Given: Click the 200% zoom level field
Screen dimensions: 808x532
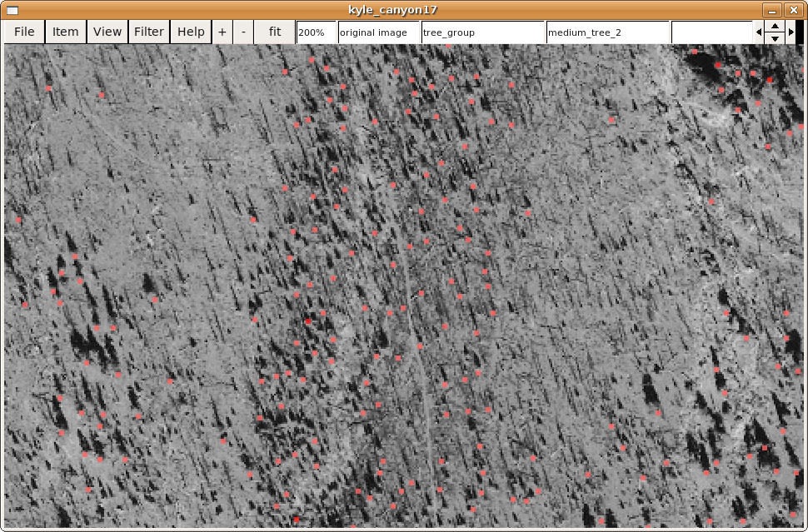Looking at the screenshot, I should 317,32.
